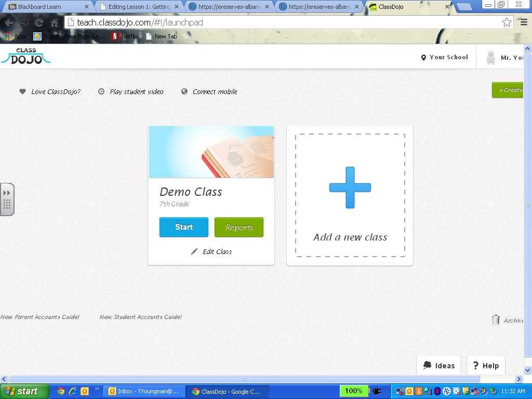
Task: Expand the quick launch overflow chevron
Action: pyautogui.click(x=97, y=389)
